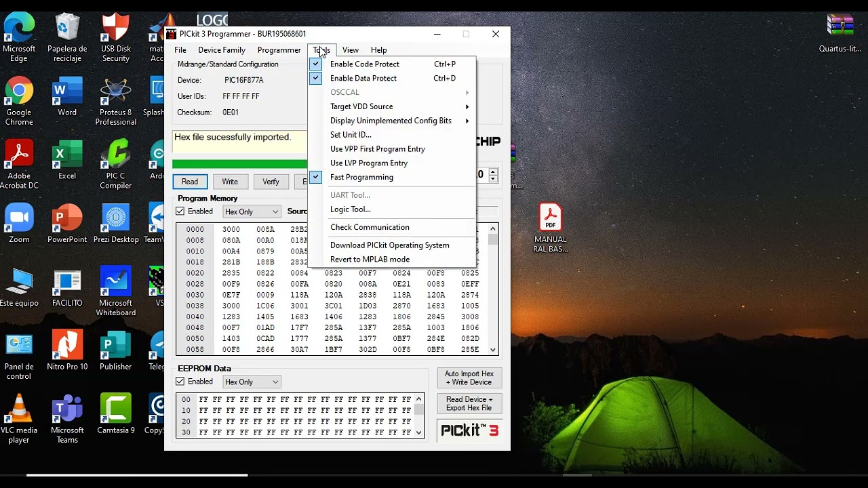Open Zoom desktop icon
The height and width of the screenshot is (488, 868).
point(19,224)
